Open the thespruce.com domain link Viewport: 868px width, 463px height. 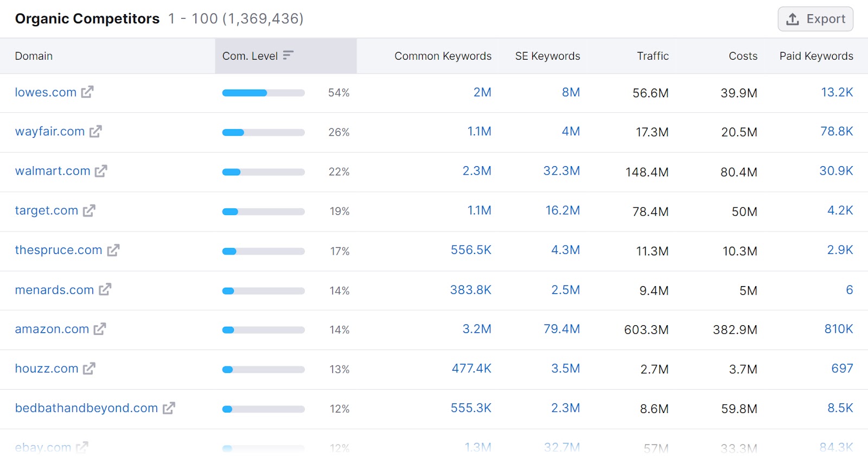tap(59, 250)
